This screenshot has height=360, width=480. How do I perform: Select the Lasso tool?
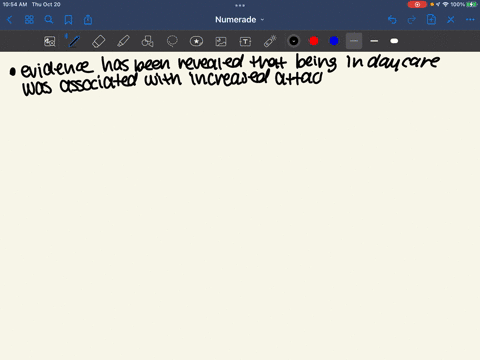(172, 41)
